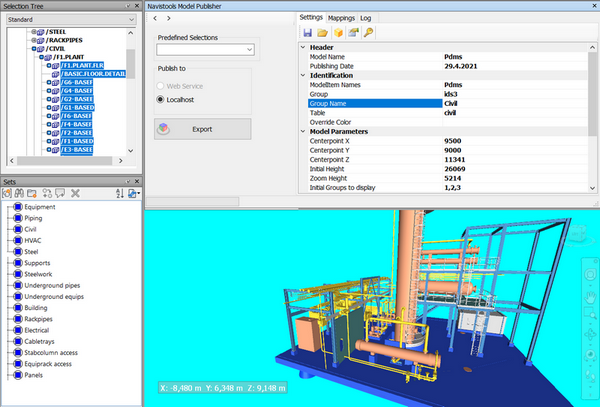
Task: Click the Save settings disk icon
Action: click(x=309, y=33)
